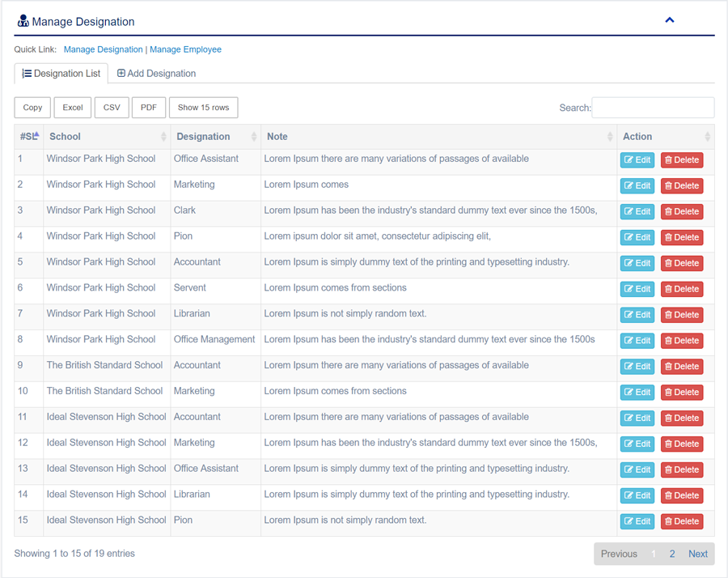This screenshot has height=578, width=728.
Task: Sort by the Note column header
Action: click(x=438, y=137)
